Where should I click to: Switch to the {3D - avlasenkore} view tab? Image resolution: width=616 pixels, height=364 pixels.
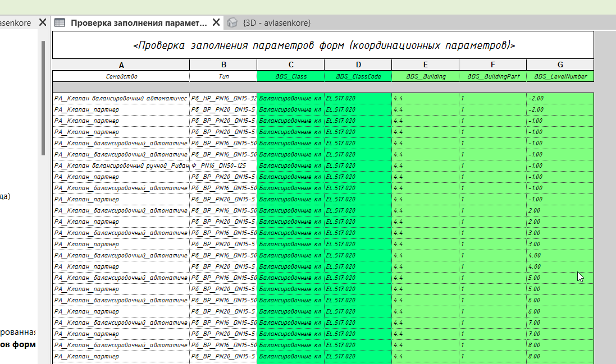point(277,23)
